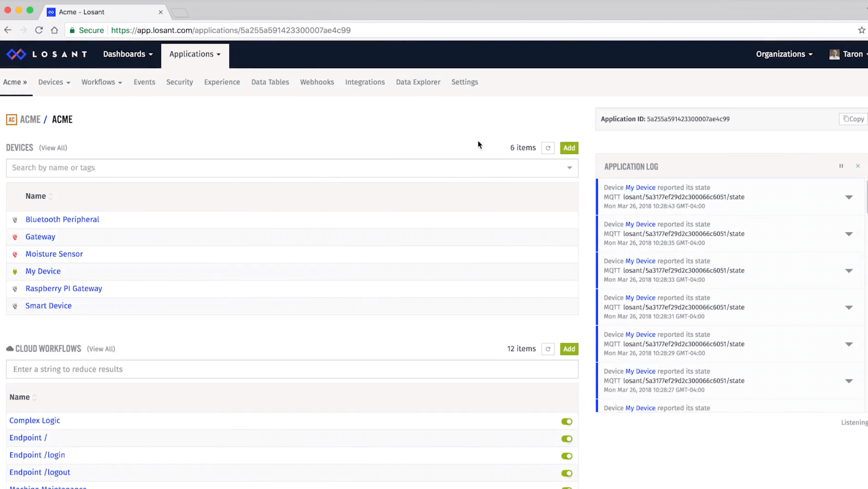View all cloud workflows link
This screenshot has width=868, height=489.
click(x=101, y=349)
